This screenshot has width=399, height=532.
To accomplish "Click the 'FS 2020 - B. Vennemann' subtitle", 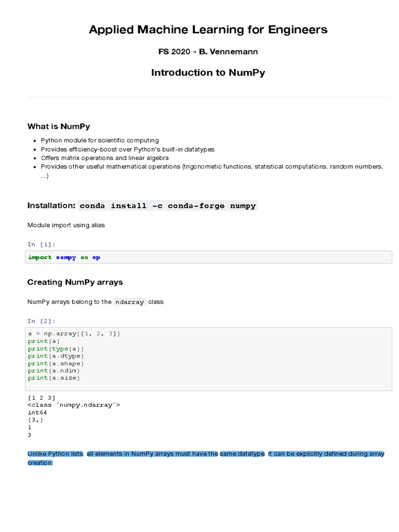I will pyautogui.click(x=208, y=52).
